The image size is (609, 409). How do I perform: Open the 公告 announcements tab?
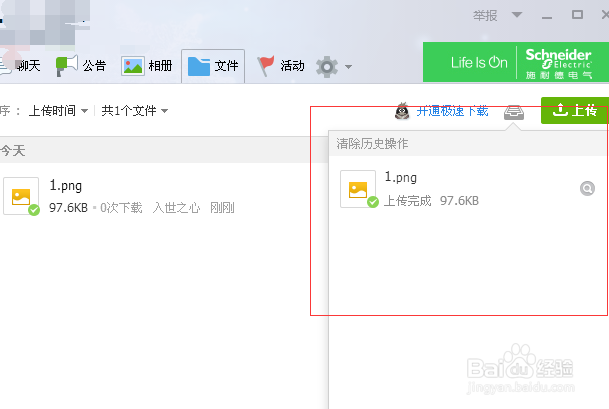(81, 66)
